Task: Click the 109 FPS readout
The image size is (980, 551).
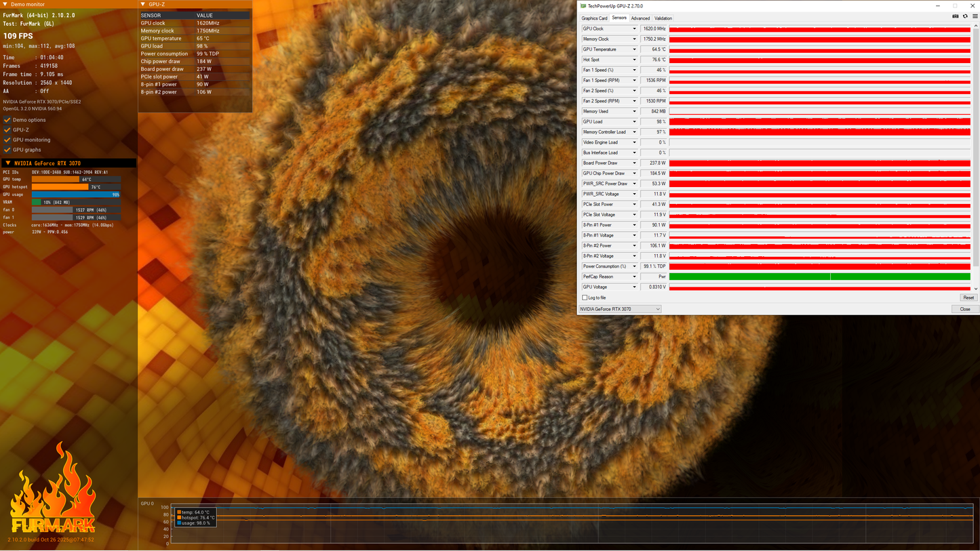Action: (x=18, y=36)
